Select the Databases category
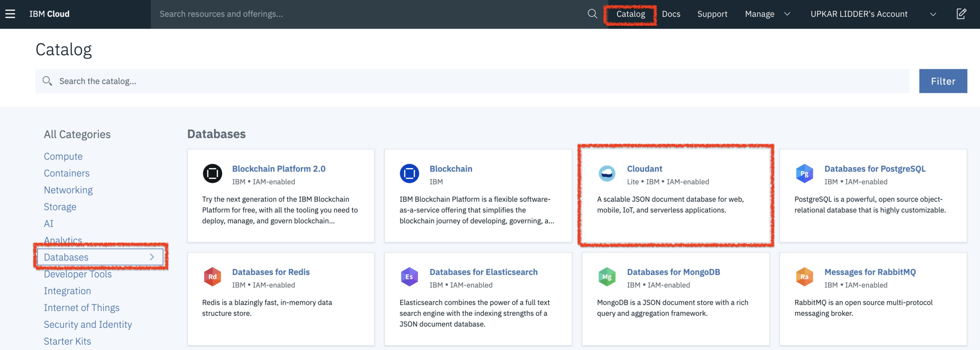This screenshot has width=980, height=350. (x=100, y=257)
